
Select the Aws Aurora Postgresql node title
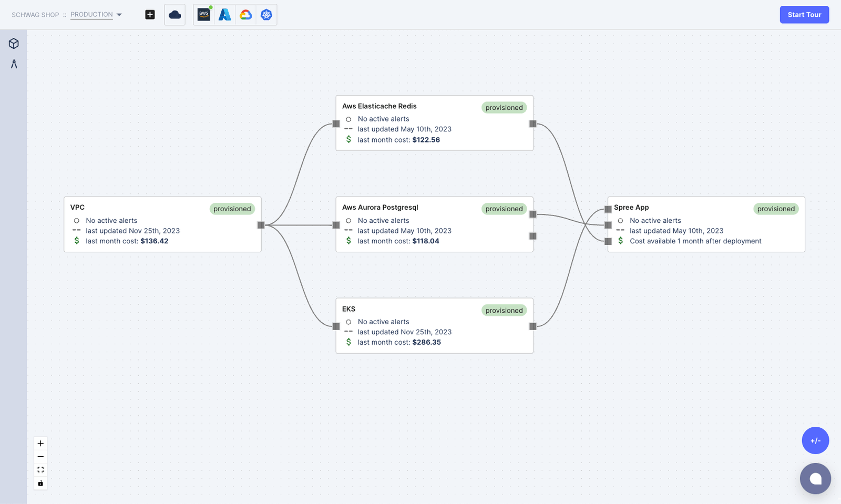click(x=380, y=207)
